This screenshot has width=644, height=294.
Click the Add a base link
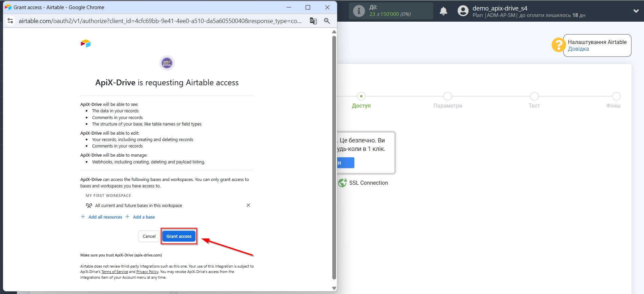[x=140, y=217]
